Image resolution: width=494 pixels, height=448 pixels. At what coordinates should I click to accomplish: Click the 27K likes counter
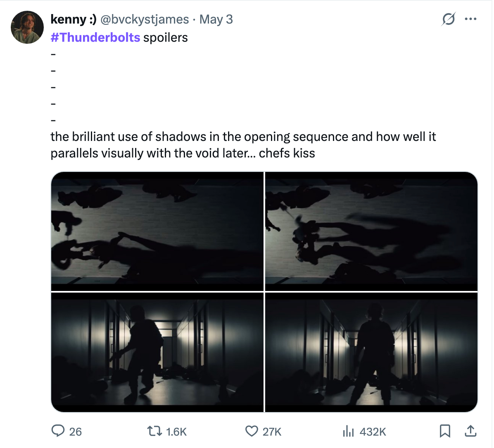271,431
